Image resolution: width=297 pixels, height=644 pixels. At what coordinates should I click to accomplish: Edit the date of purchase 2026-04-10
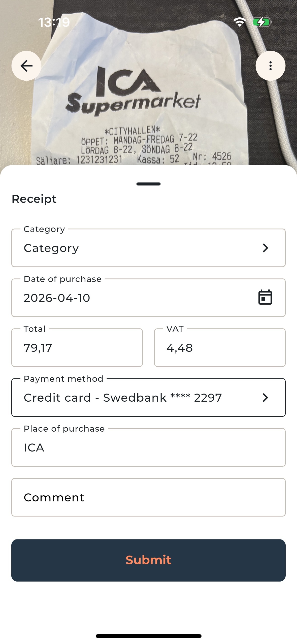(x=57, y=298)
